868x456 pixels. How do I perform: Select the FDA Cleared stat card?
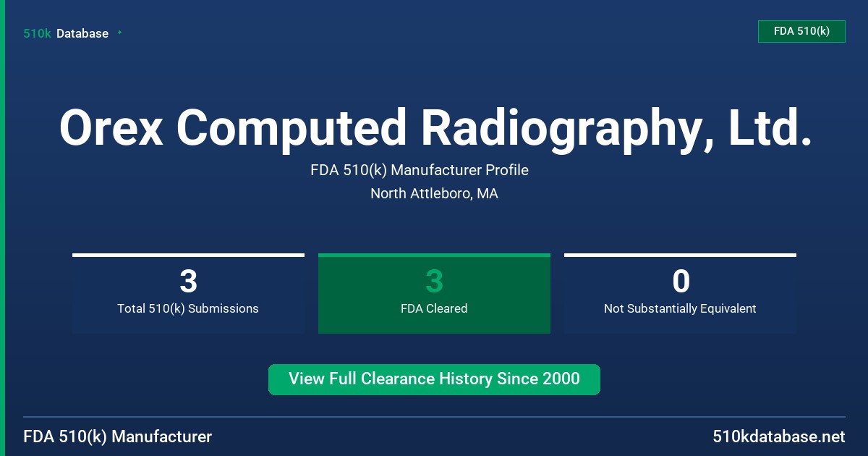(x=434, y=293)
